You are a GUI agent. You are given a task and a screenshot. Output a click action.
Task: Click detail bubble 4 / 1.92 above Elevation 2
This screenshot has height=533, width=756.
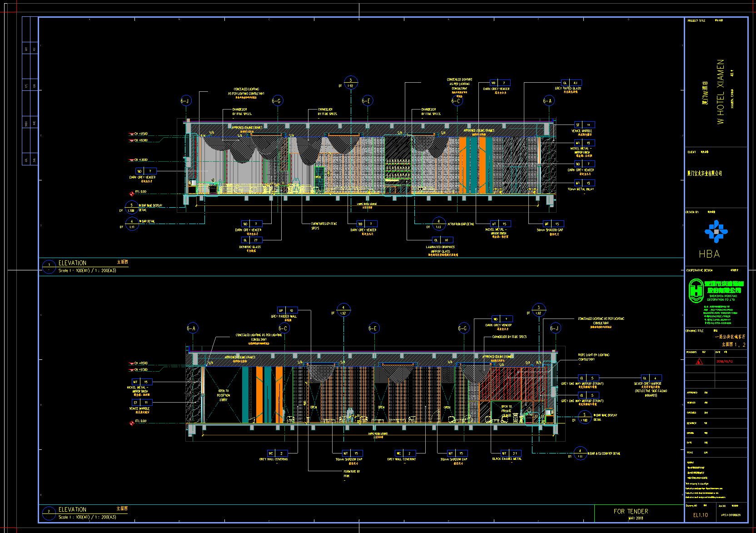(x=343, y=310)
